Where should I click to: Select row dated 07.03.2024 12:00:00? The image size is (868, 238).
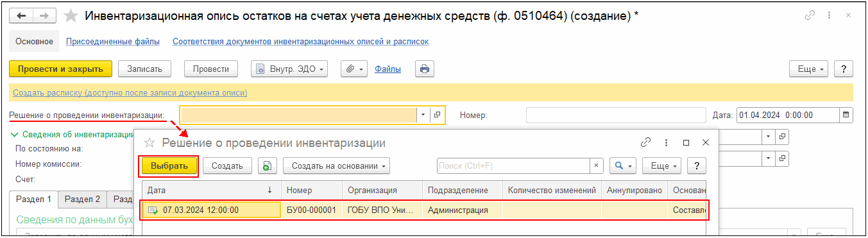coord(425,210)
